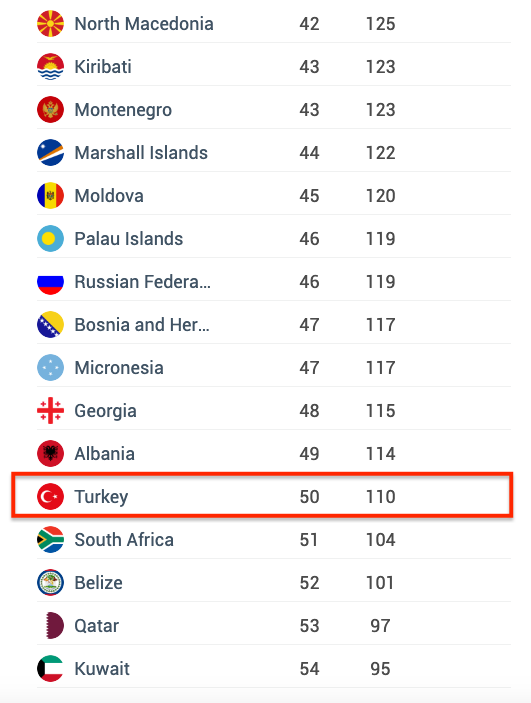Click the South Africa flag icon
531x703 pixels.
50,540
